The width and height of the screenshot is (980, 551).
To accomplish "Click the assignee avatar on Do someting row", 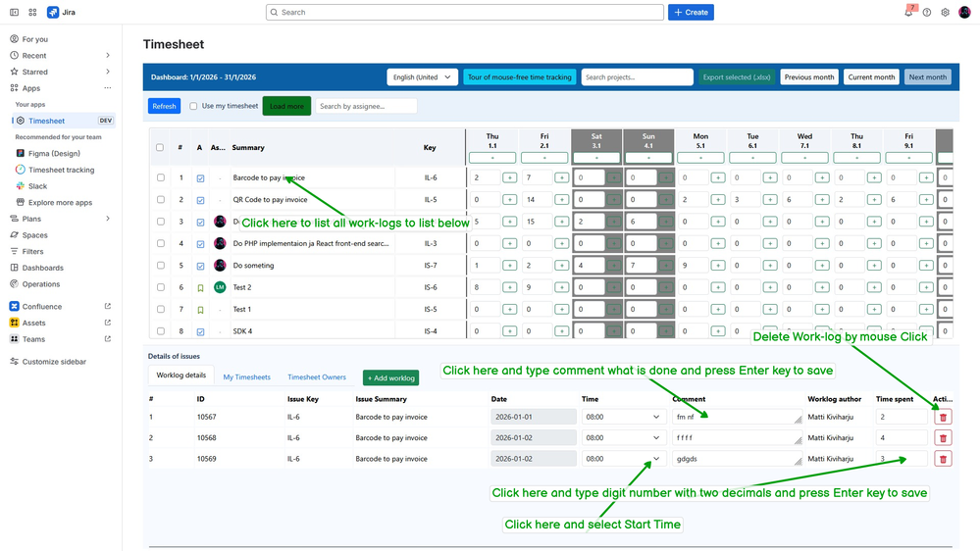I will click(220, 265).
